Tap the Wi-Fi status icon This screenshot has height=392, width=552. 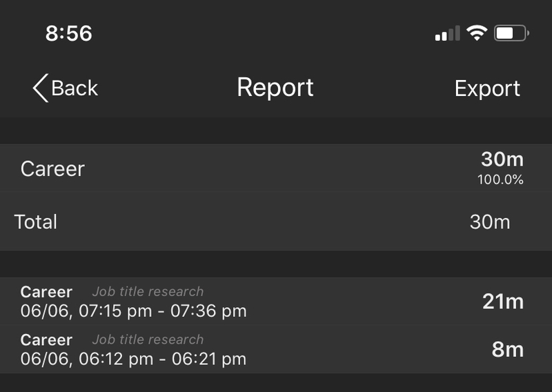point(477,33)
